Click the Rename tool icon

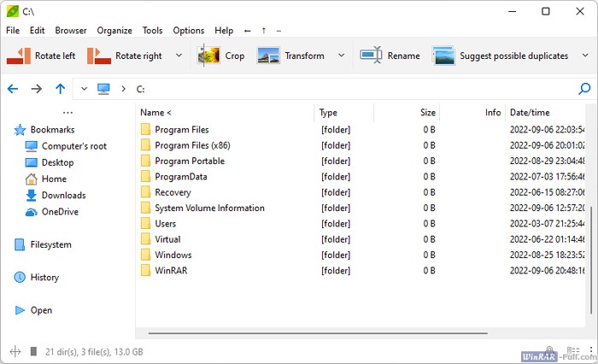371,56
